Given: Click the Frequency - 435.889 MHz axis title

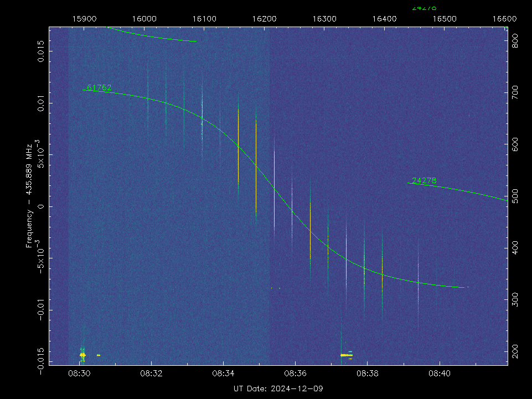Looking at the screenshot, I should [x=29, y=196].
